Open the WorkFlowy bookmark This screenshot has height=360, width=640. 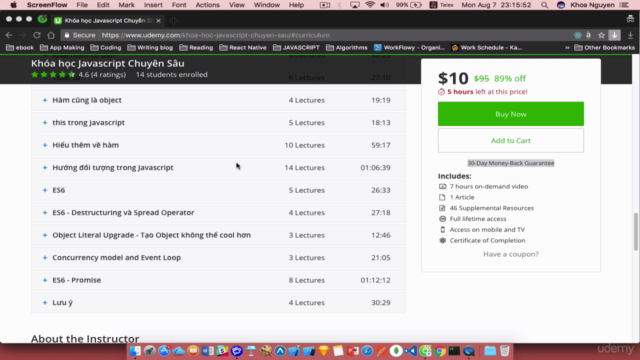coord(409,48)
